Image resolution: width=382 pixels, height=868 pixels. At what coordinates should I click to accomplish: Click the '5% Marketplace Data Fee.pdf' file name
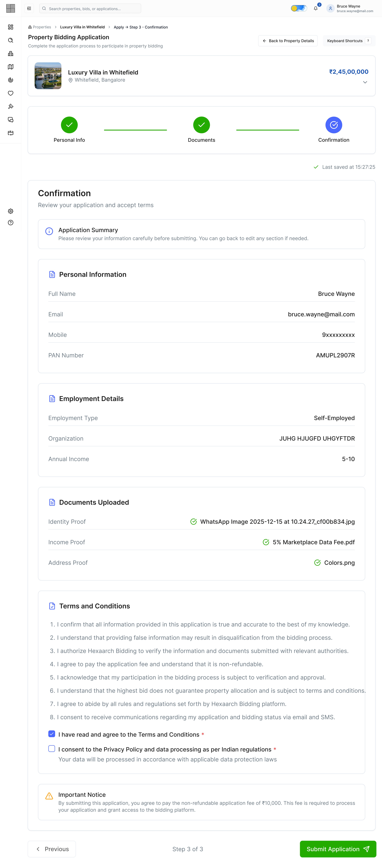[x=314, y=542]
